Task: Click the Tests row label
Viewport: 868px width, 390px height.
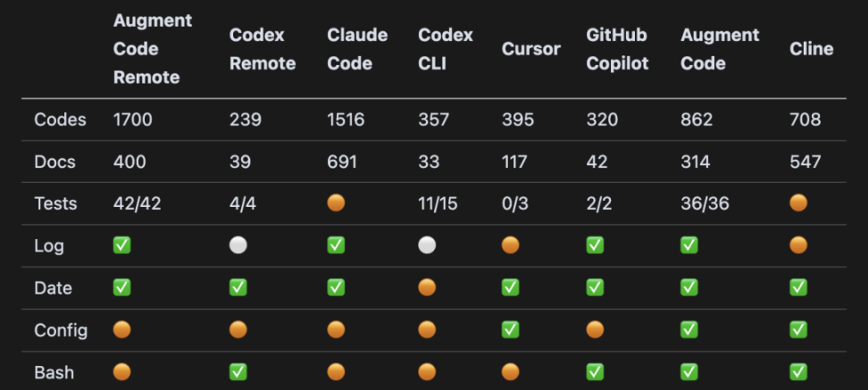Action: coord(55,203)
